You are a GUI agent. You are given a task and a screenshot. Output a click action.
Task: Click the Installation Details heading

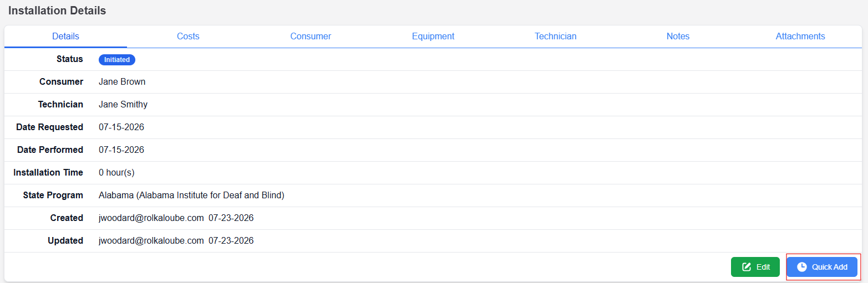tap(57, 11)
